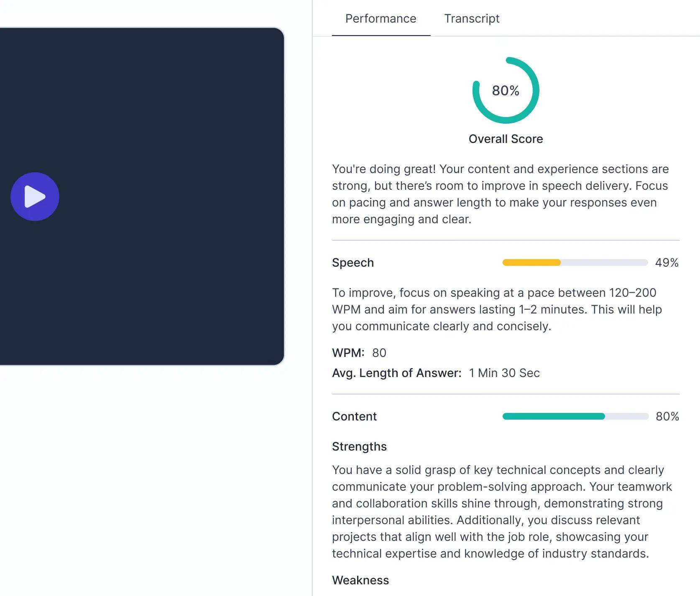Click the play button on the video
The width and height of the screenshot is (700, 596).
[35, 196]
